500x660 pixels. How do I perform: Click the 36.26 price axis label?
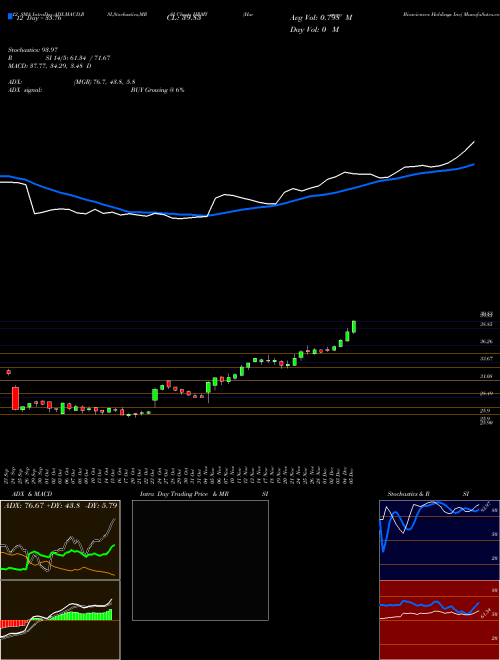click(487, 341)
